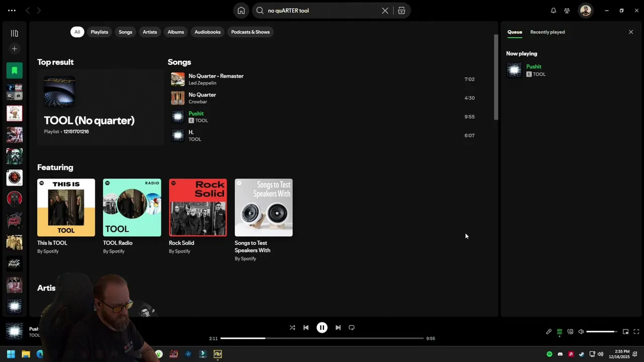Click the plus create playlist icon

15,49
